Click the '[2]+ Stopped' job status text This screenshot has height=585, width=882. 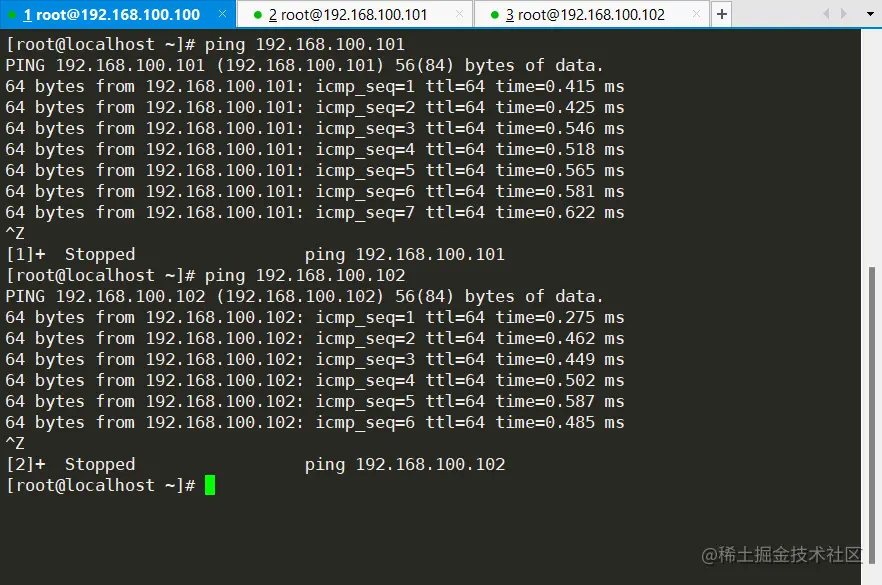[x=71, y=465]
